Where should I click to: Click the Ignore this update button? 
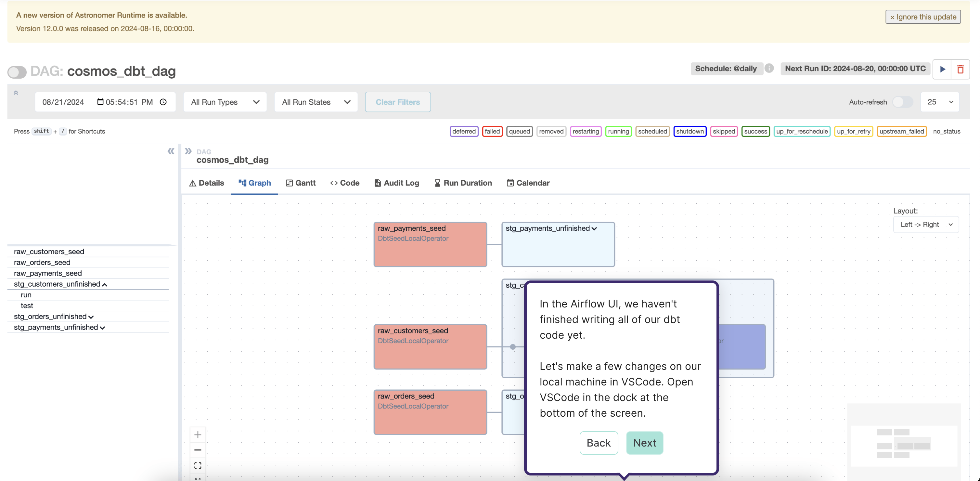pos(922,17)
